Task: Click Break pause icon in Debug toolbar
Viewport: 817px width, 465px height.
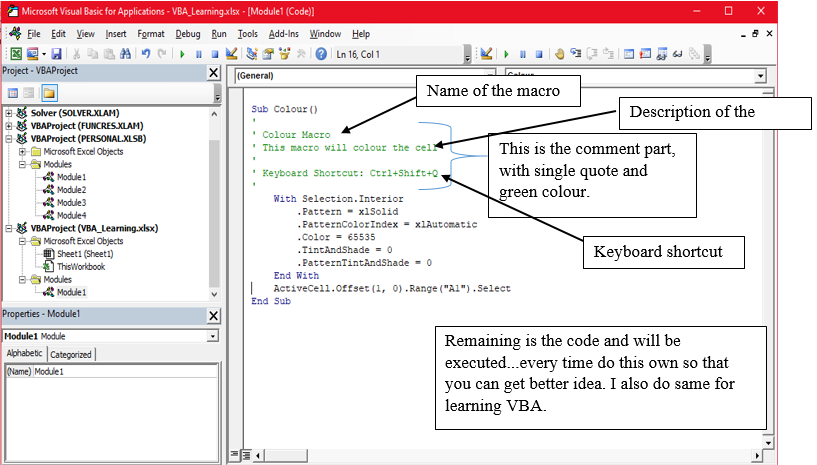Action: [x=523, y=54]
